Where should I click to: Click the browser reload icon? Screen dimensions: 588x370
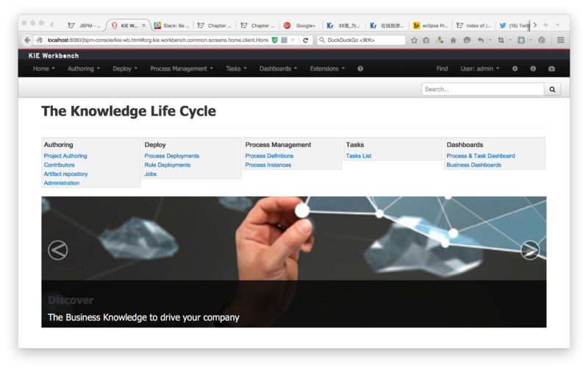click(306, 40)
